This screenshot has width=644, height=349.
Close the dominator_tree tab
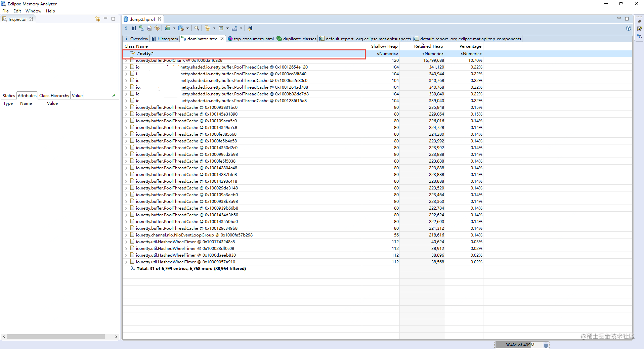222,39
